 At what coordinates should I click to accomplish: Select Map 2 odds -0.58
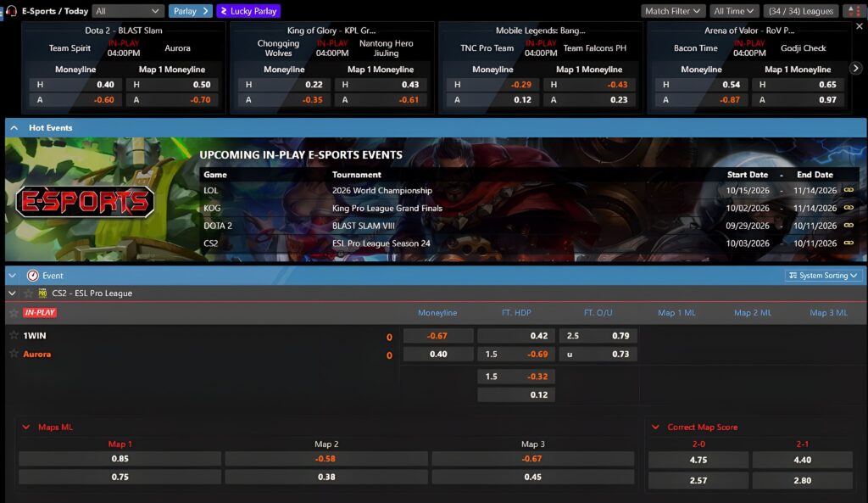(x=326, y=459)
